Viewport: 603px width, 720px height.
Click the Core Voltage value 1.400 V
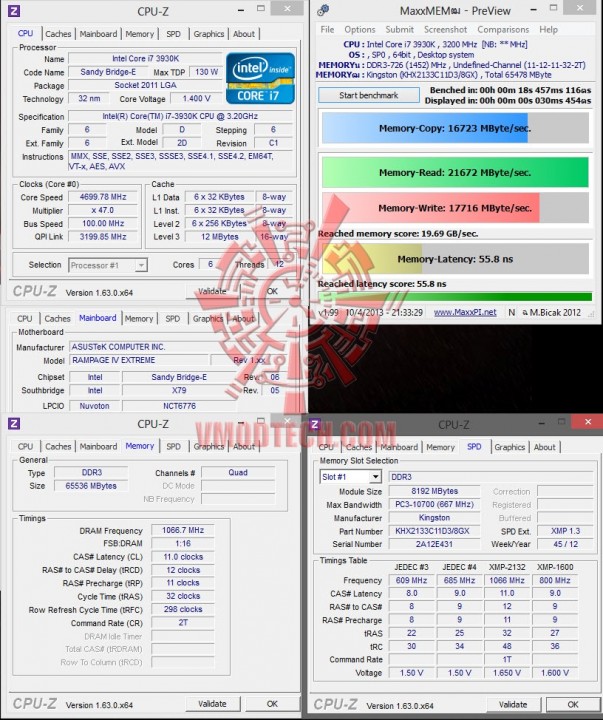tap(196, 98)
